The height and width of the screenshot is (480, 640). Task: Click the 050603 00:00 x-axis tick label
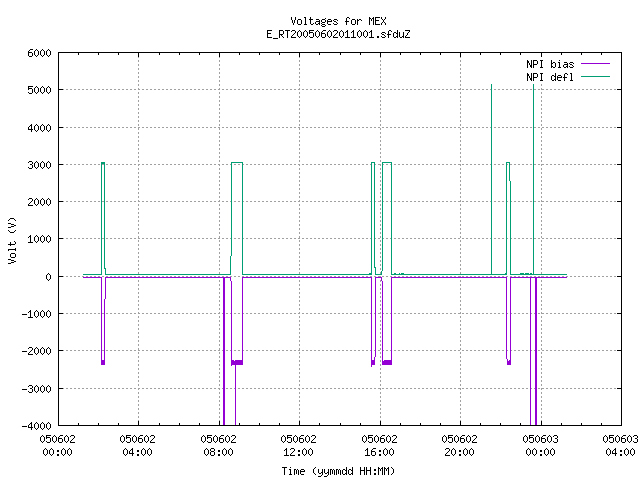[540, 446]
